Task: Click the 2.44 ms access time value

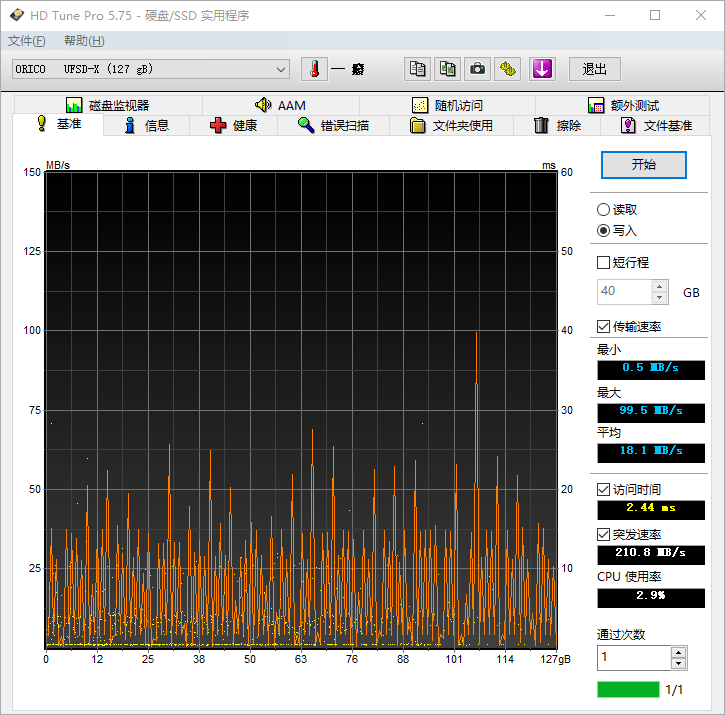Action: pos(651,509)
